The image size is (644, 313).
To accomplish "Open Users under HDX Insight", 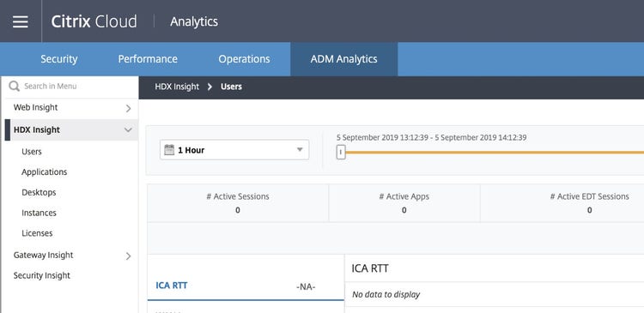I will tap(32, 152).
